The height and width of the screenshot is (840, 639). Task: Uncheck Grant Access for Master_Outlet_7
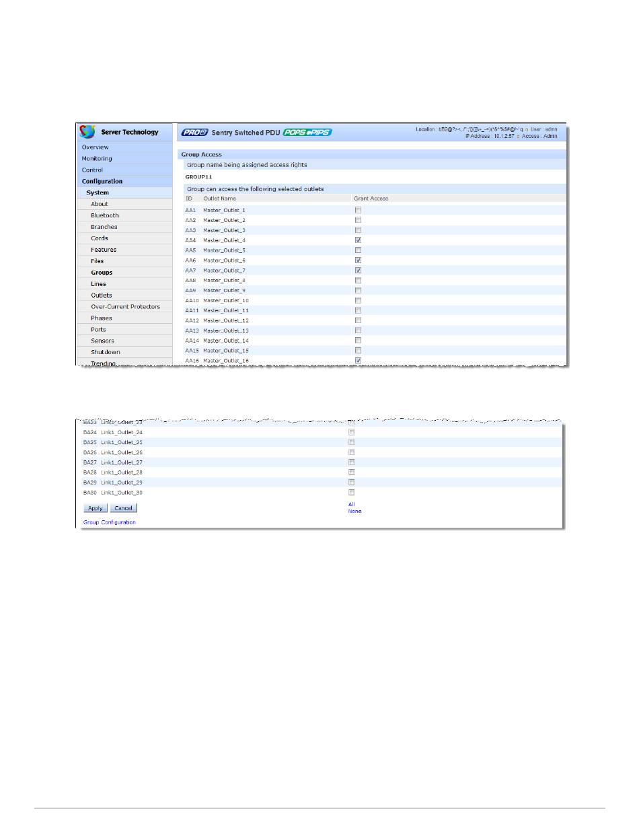[358, 271]
